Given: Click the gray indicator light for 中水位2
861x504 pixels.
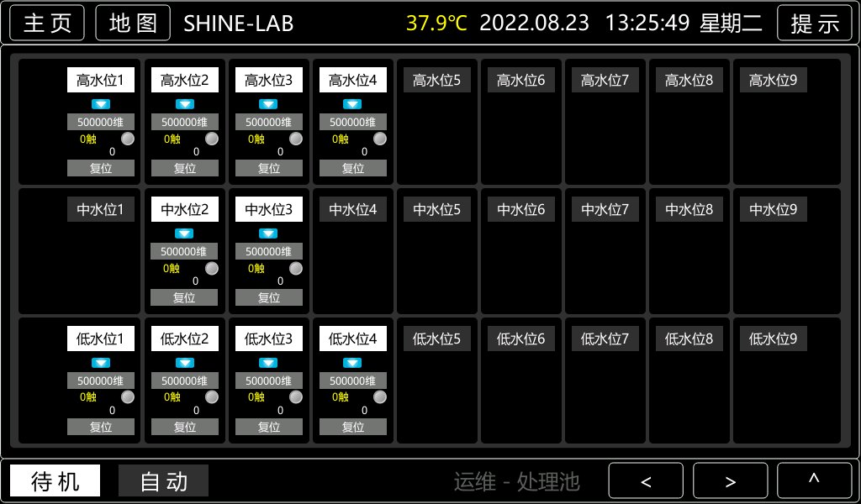Looking at the screenshot, I should coord(211,268).
